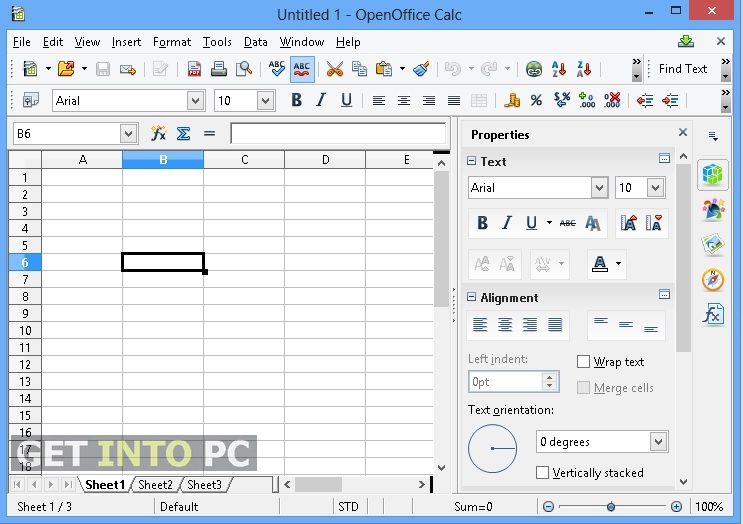Image resolution: width=743 pixels, height=524 pixels.
Task: Open the sidebar Navigator compass icon
Action: click(713, 280)
